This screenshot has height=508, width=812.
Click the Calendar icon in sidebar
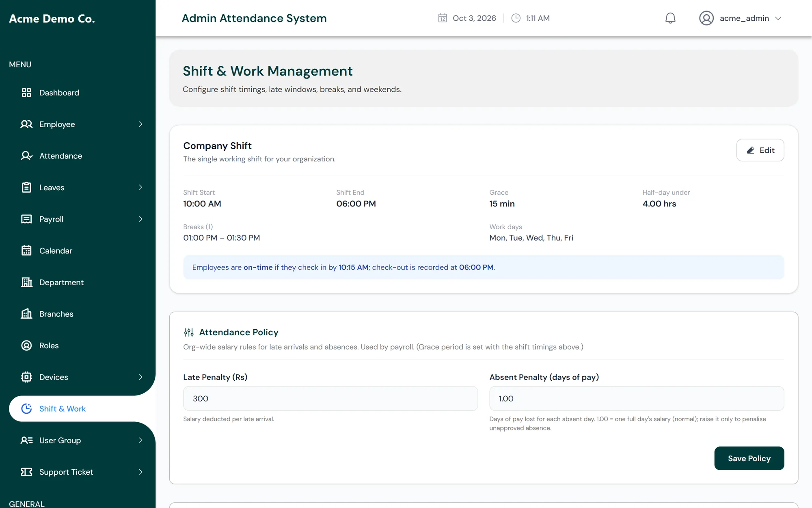click(x=26, y=251)
